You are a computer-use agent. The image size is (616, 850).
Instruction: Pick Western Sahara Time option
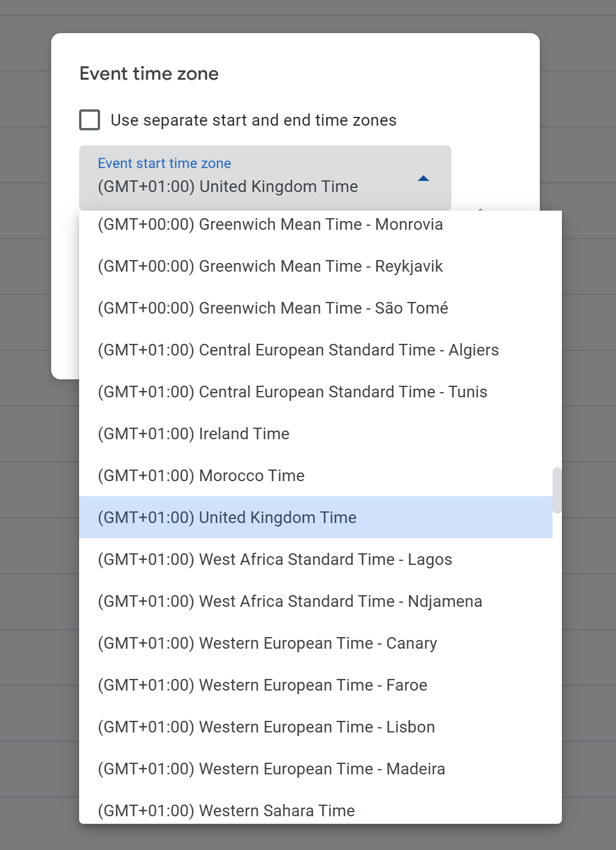[226, 810]
